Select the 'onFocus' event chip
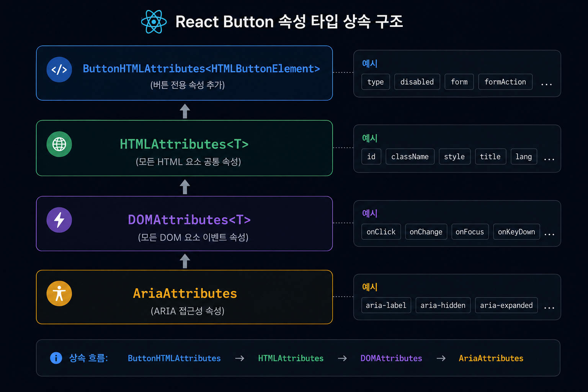 (470, 232)
